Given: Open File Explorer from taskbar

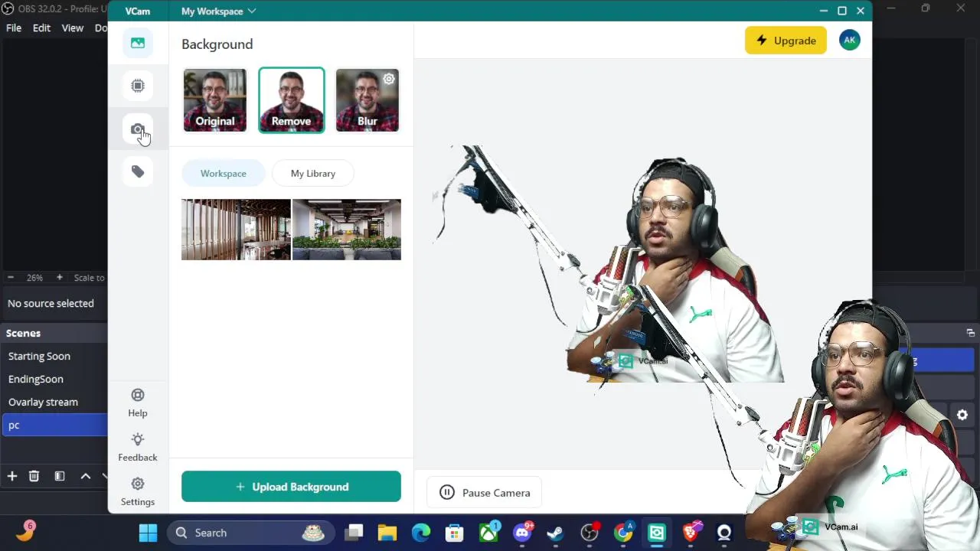Looking at the screenshot, I should 387,533.
